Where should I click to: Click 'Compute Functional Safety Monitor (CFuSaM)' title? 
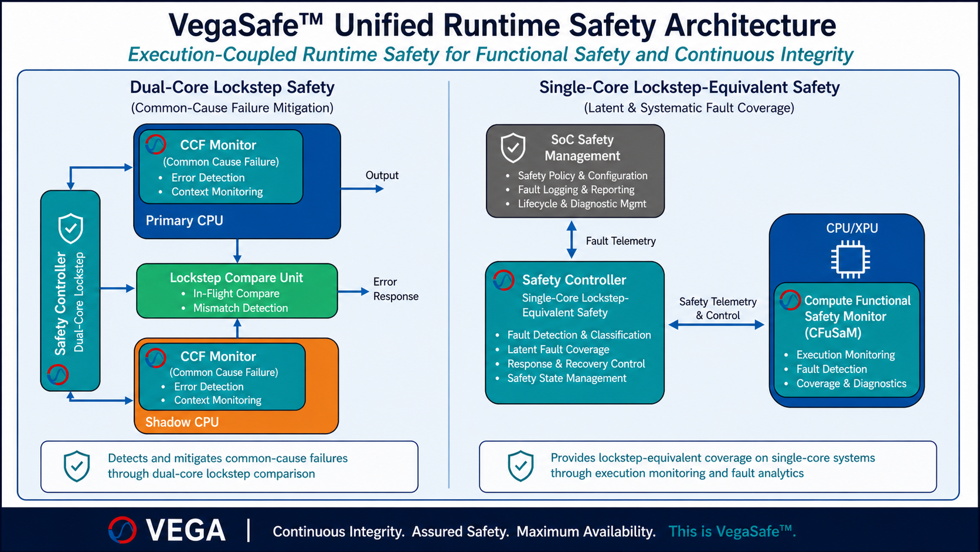tap(857, 317)
